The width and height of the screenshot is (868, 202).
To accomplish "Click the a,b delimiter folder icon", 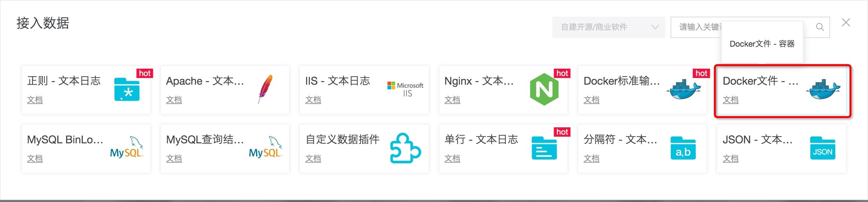I will tap(683, 148).
